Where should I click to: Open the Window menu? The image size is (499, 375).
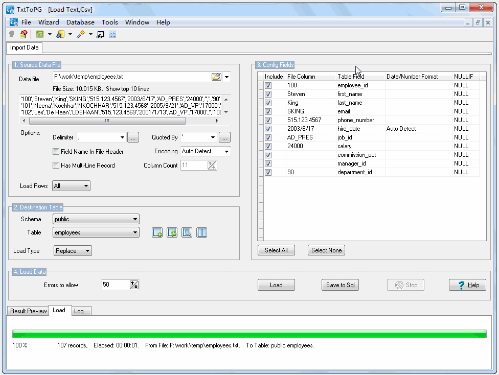coord(137,22)
